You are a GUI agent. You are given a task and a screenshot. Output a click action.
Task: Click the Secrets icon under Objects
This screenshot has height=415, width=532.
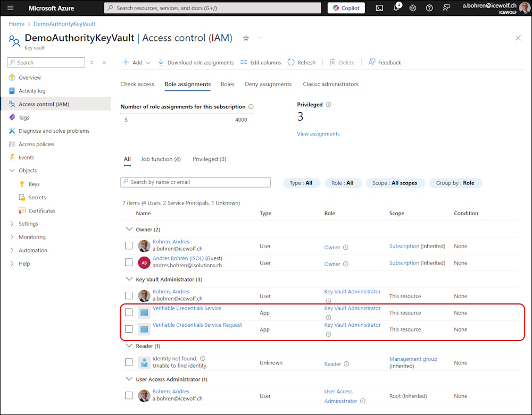coord(22,197)
